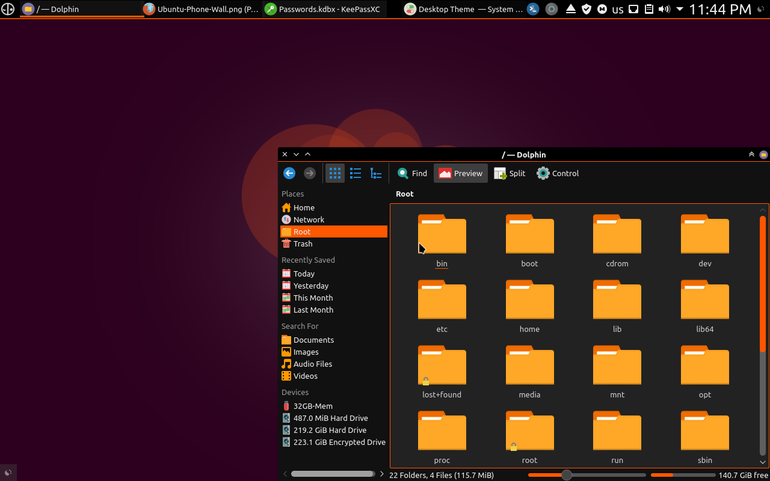Image resolution: width=770 pixels, height=481 pixels.
Task: Toggle Split view in Dolphin
Action: [x=510, y=173]
